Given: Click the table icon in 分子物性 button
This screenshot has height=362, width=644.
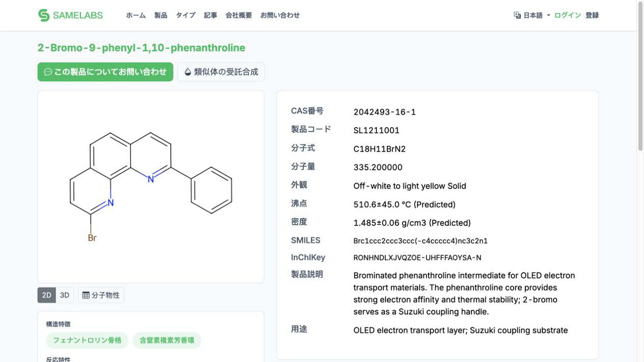Looking at the screenshot, I should 86,295.
